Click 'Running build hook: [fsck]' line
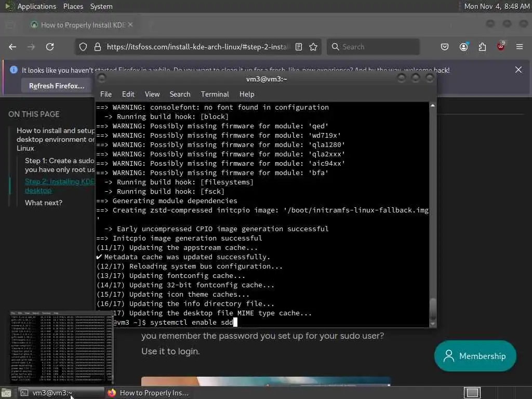The width and height of the screenshot is (532, 399). pyautogui.click(x=164, y=191)
